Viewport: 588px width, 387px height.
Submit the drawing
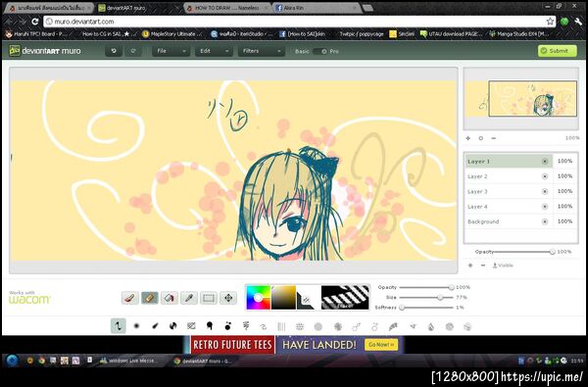pos(558,51)
